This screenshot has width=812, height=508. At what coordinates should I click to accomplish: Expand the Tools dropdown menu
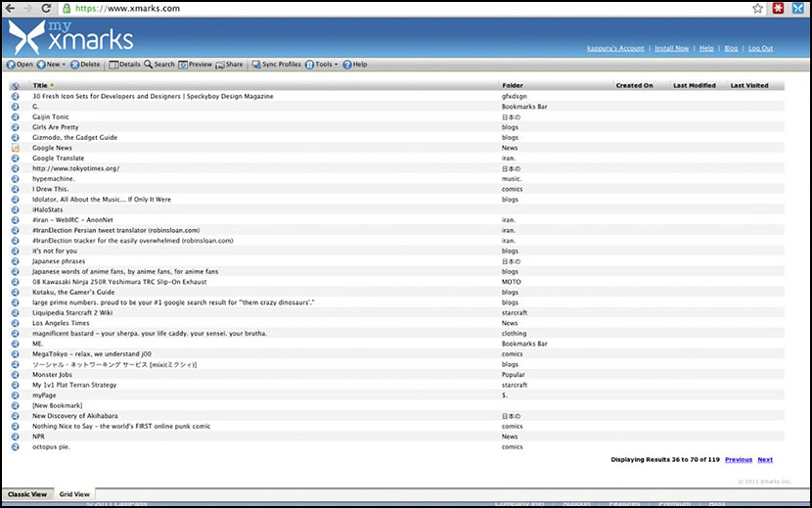[x=321, y=65]
